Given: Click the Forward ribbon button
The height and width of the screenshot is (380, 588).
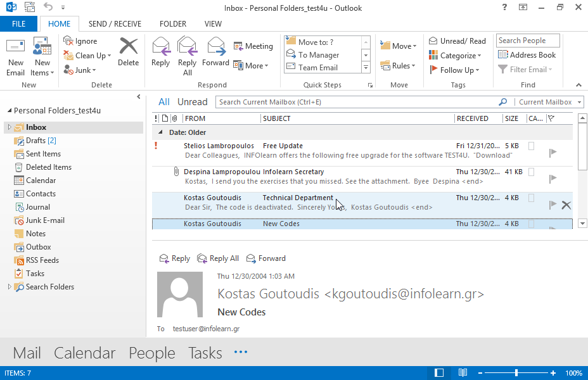Looking at the screenshot, I should click(x=215, y=53).
